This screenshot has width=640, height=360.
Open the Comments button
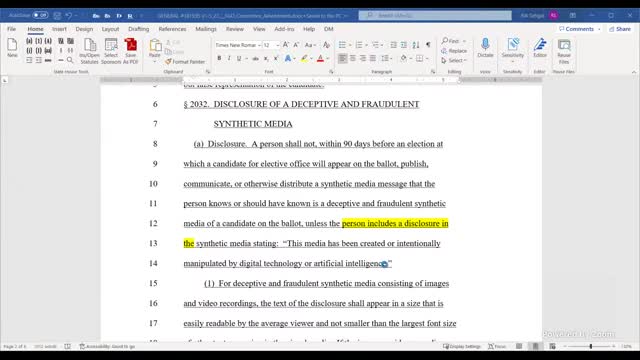[x=580, y=29]
